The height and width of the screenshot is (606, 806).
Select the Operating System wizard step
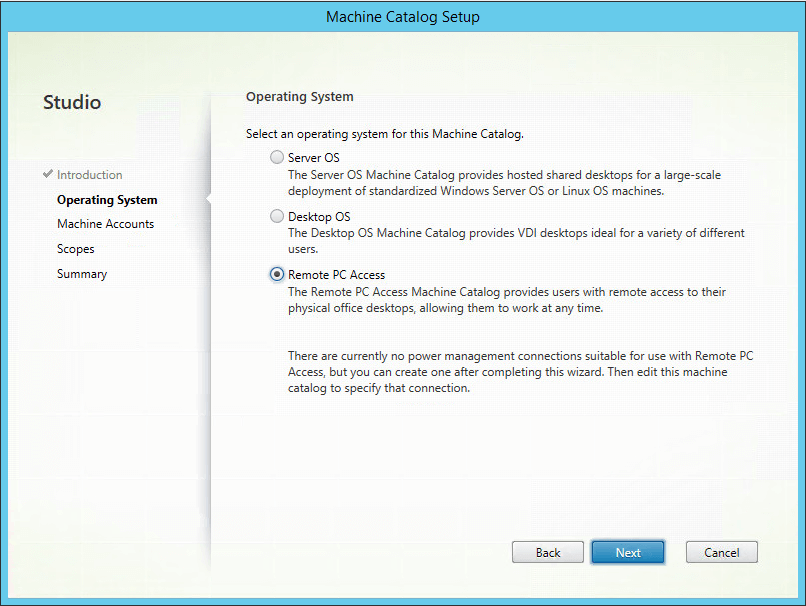(x=107, y=200)
